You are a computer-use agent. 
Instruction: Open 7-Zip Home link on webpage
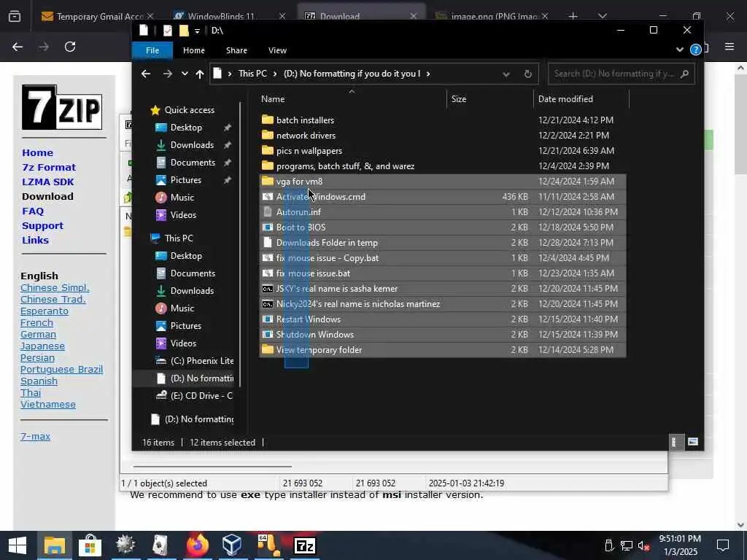coord(37,153)
